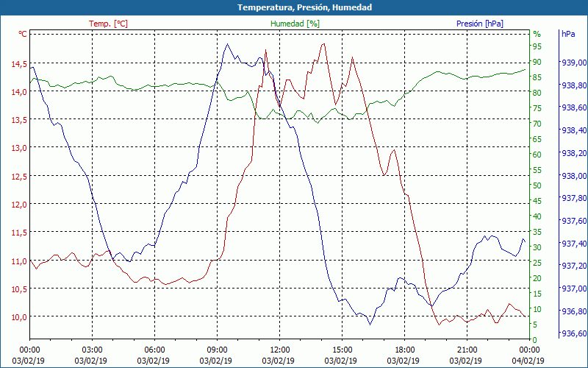
Task: Click the '12:00' time axis label
Action: tap(279, 351)
